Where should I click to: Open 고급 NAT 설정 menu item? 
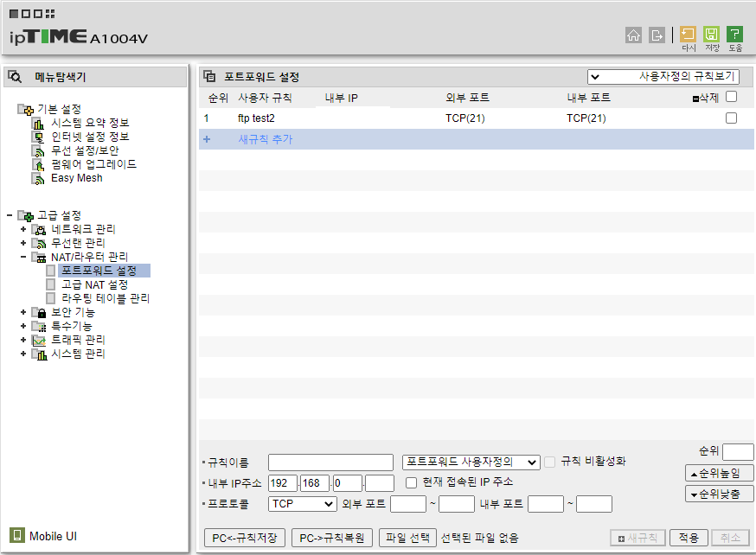[x=94, y=284]
